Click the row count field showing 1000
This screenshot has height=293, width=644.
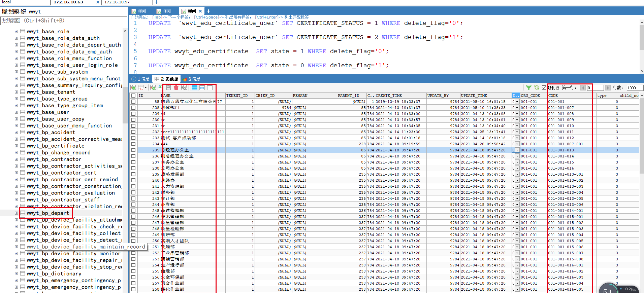(634, 88)
